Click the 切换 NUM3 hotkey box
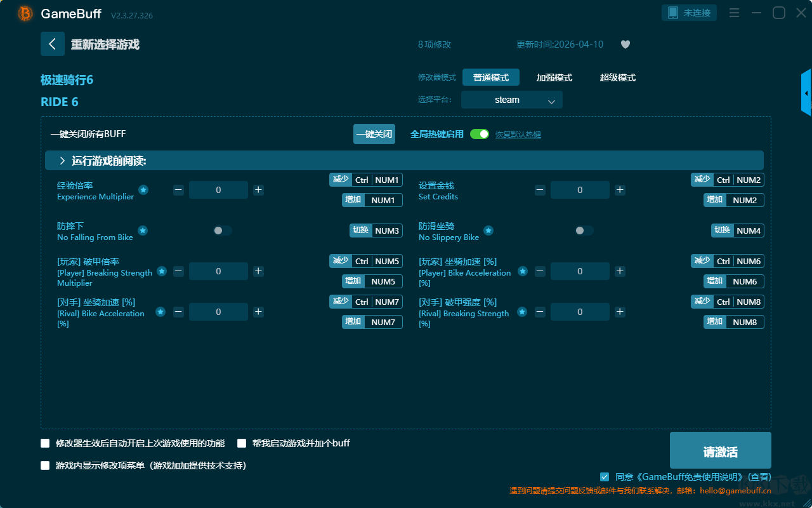 point(376,231)
